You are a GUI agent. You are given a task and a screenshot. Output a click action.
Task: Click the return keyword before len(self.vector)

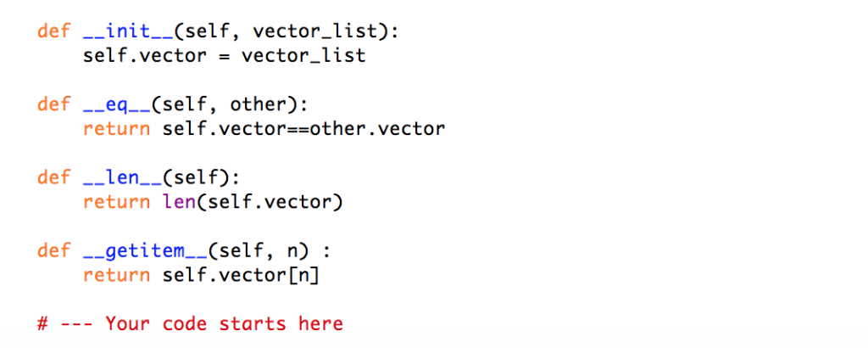pyautogui.click(x=116, y=203)
